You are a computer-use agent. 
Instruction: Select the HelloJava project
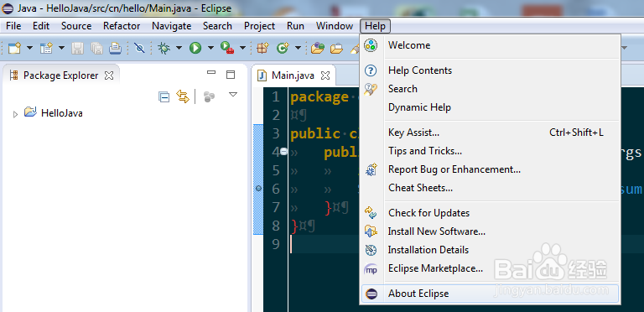click(61, 113)
